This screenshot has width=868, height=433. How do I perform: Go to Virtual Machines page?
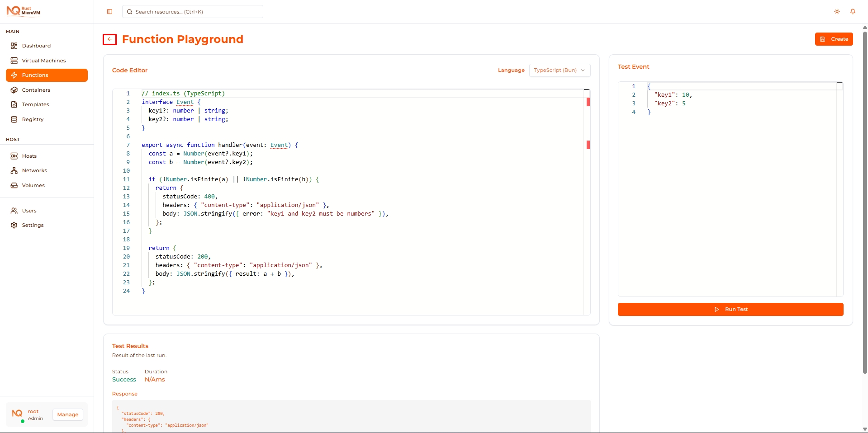tap(43, 61)
